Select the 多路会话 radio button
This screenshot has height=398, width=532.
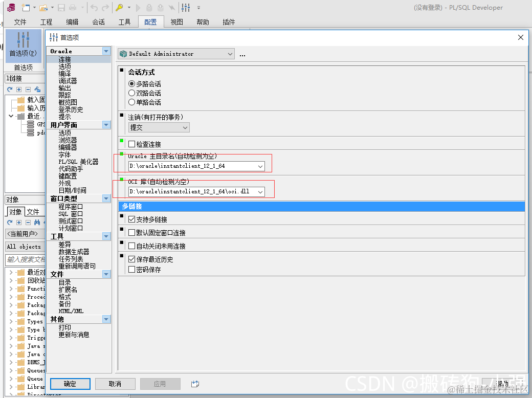click(x=131, y=83)
